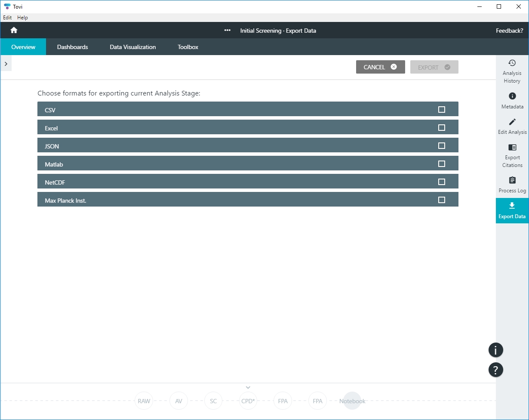This screenshot has width=529, height=420.
Task: Select the CPD* stage node
Action: pos(248,401)
